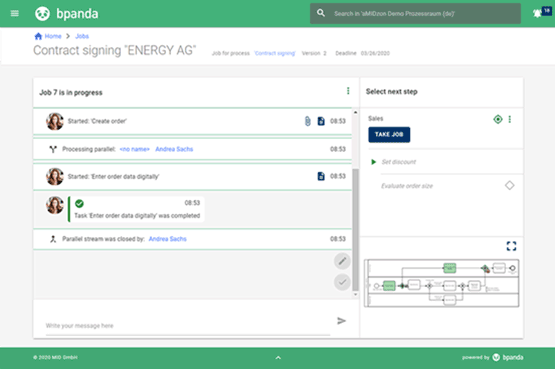This screenshot has width=555, height=369.
Task: Click the TAKE JOB button
Action: [389, 134]
